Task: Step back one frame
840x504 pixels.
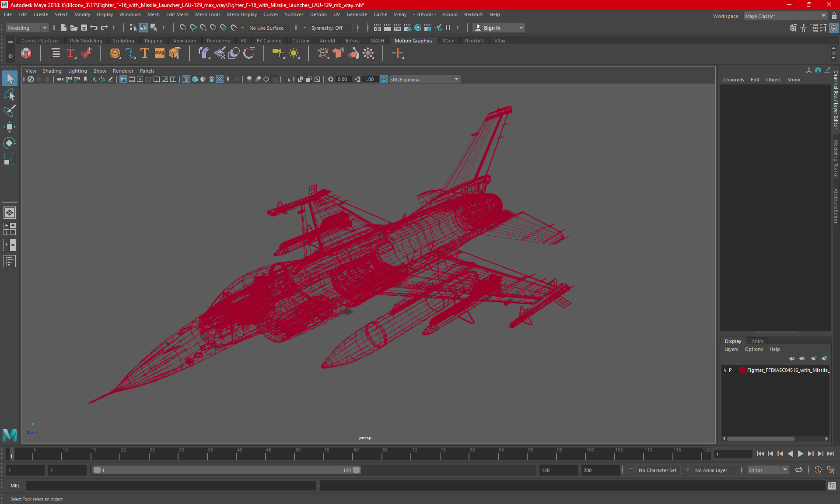Action: click(770, 454)
